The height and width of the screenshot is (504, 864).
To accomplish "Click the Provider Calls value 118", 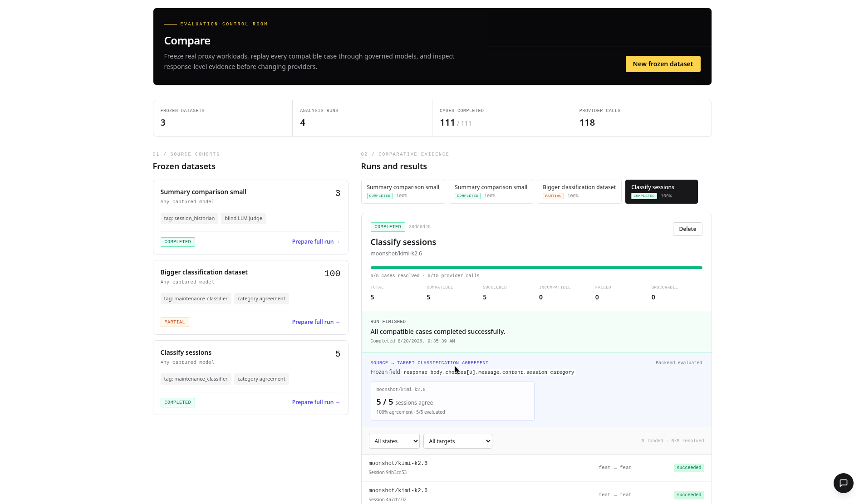I will point(587,122).
